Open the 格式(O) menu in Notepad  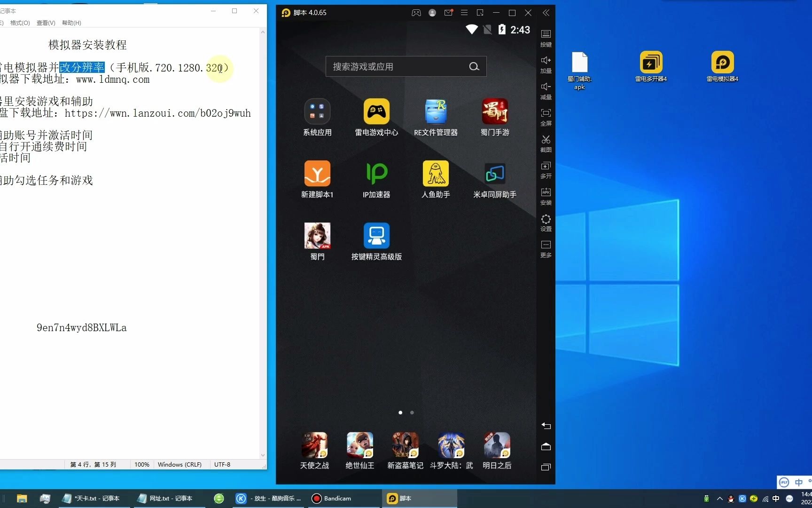point(20,23)
